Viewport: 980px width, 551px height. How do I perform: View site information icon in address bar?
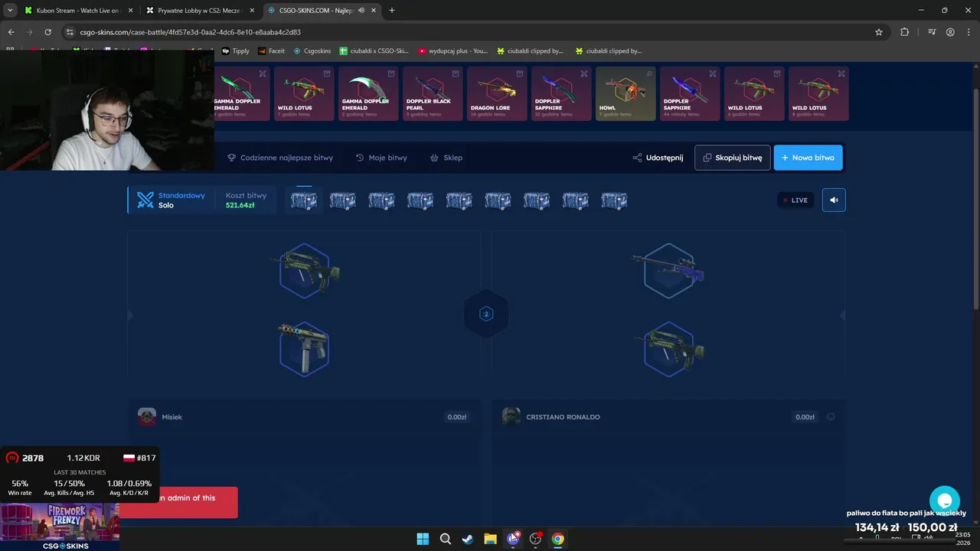[70, 32]
